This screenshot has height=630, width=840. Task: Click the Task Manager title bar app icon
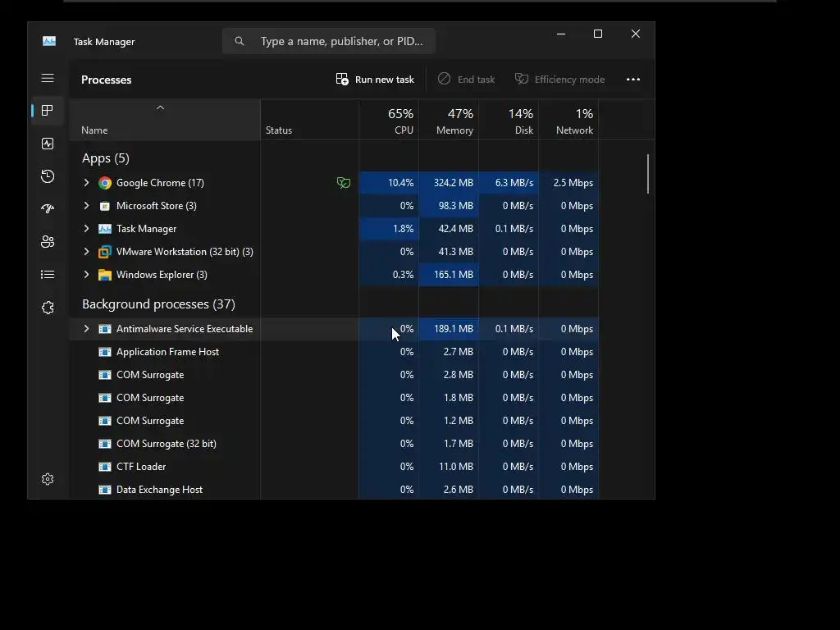[x=49, y=41]
